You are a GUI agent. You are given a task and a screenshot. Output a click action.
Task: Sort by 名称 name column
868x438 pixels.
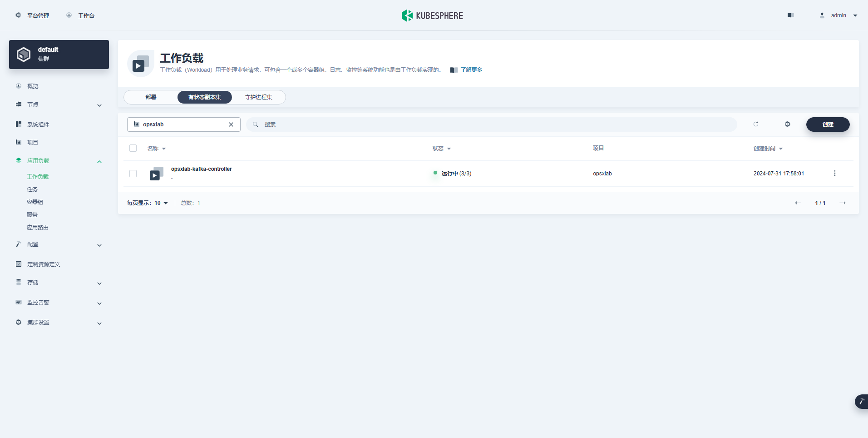[x=157, y=149]
